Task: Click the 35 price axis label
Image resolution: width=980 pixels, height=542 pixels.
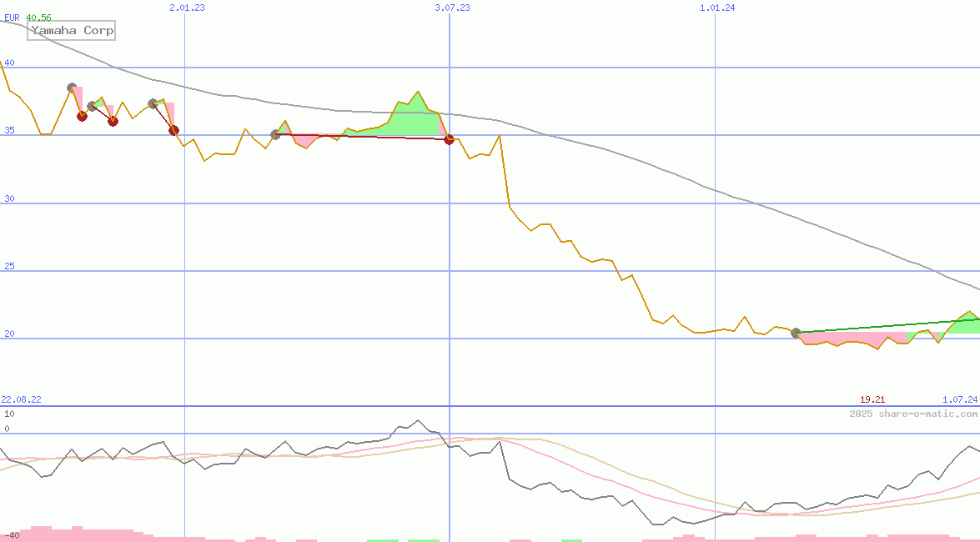Action: tap(9, 131)
